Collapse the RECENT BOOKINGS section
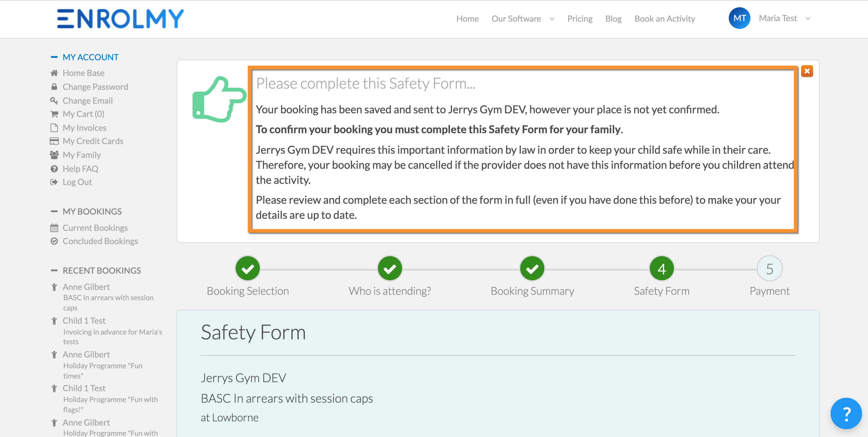Image resolution: width=868 pixels, height=437 pixels. [54, 270]
